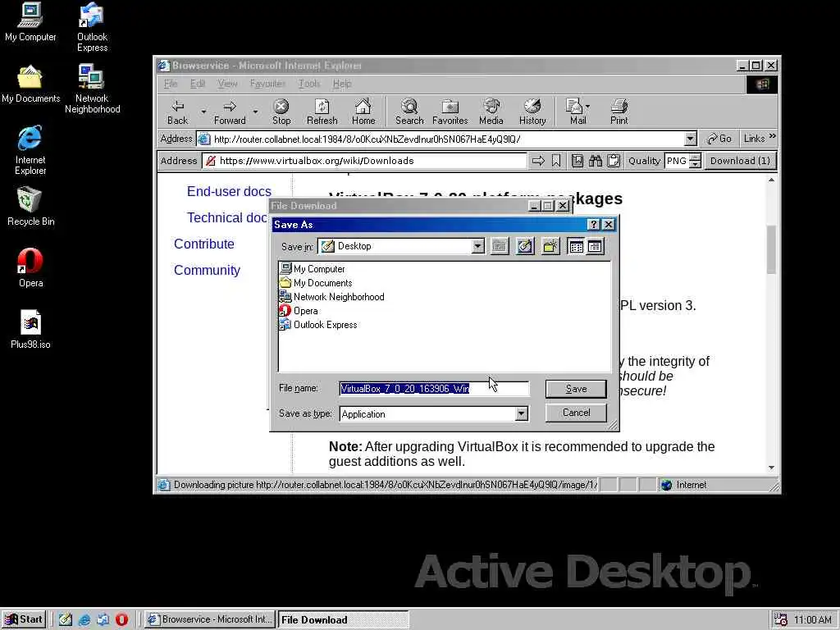The image size is (840, 630).
Task: Open the Media toolbar button
Action: [491, 112]
